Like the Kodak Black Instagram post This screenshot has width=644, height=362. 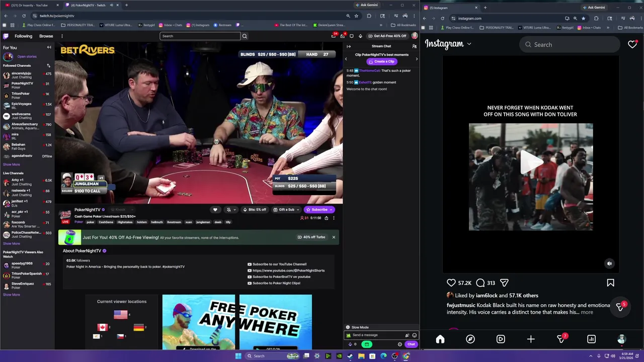pos(451,283)
